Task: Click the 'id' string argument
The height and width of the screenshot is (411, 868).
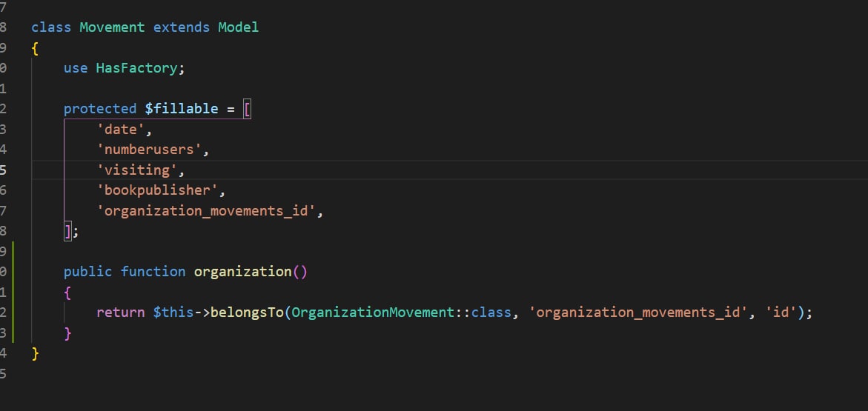Action: [x=780, y=313]
